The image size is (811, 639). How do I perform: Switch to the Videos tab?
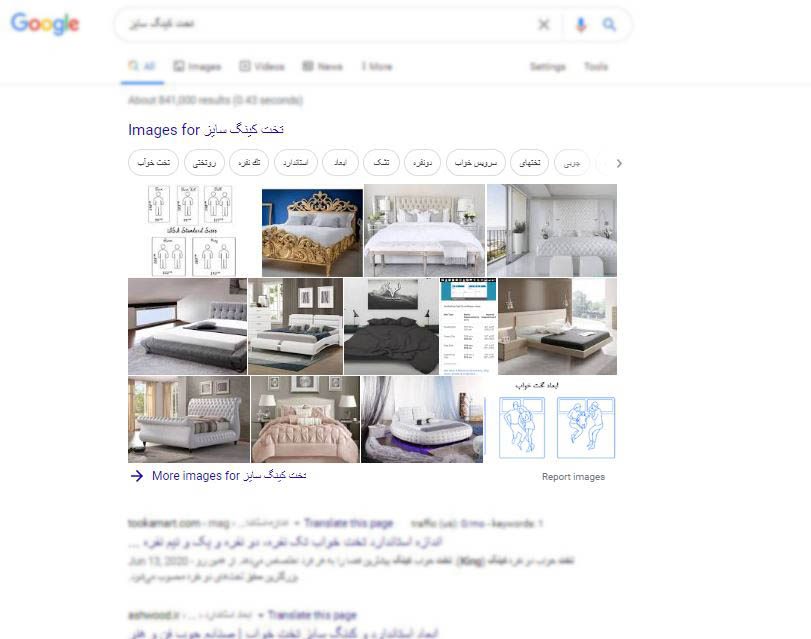[262, 66]
